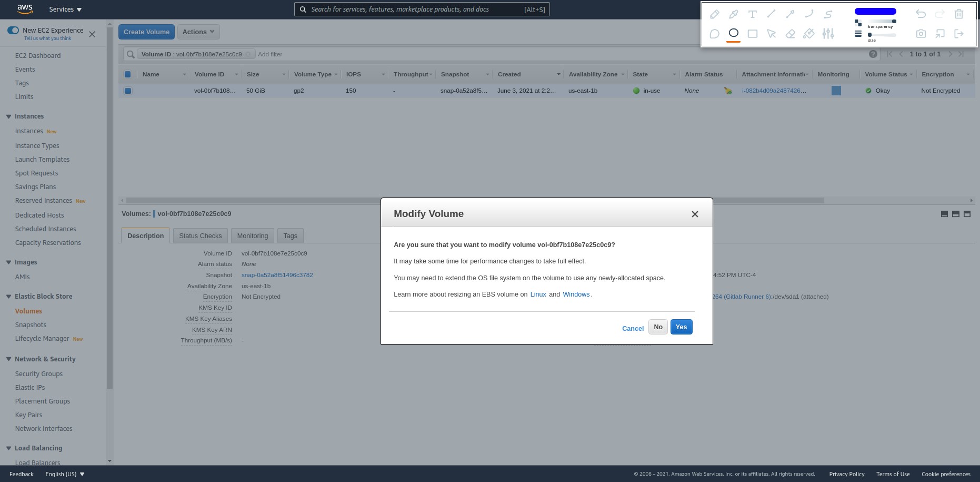The width and height of the screenshot is (980, 482).
Task: Click No in Modify Volume dialog
Action: 658,327
